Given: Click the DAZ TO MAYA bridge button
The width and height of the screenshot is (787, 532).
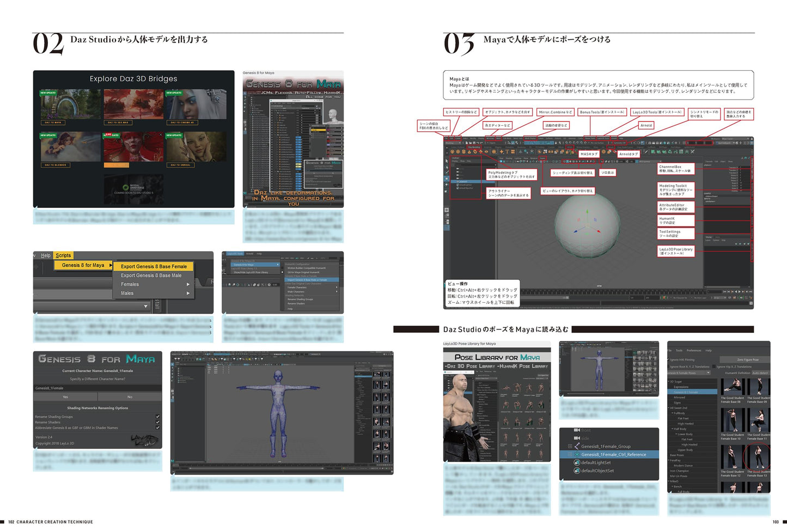Looking at the screenshot, I should click(x=53, y=123).
